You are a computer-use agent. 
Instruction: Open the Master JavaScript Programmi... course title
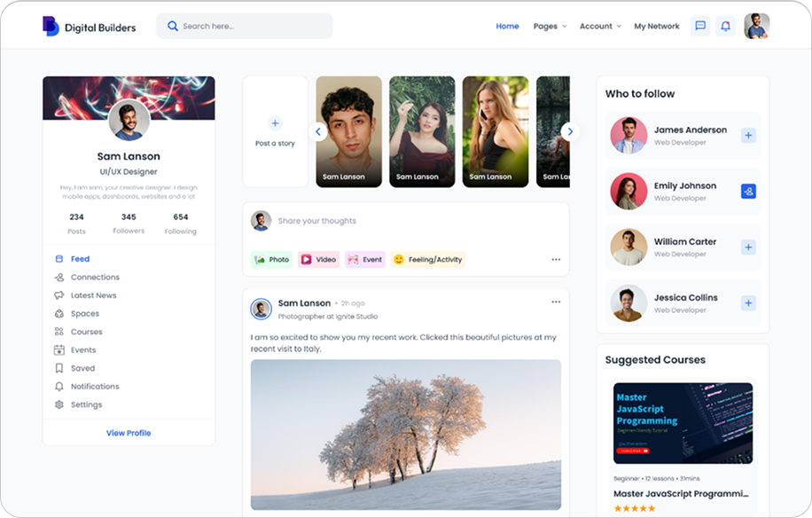click(x=681, y=494)
